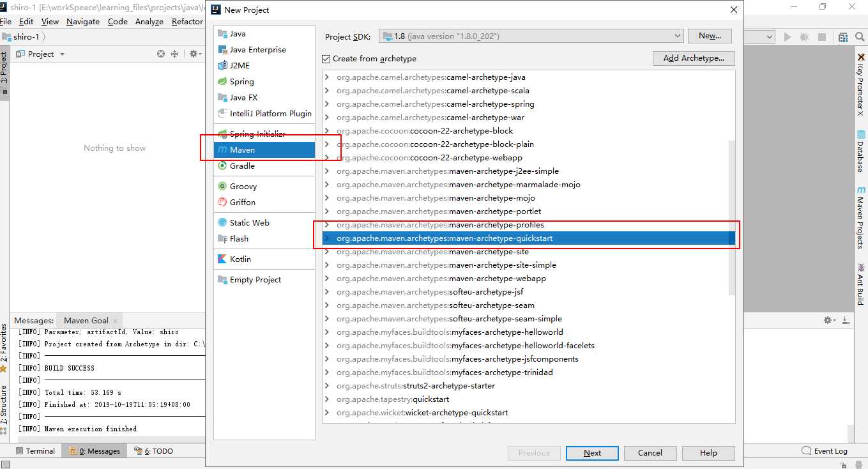Open the TODO tool window tab
868x469 pixels.
(153, 451)
